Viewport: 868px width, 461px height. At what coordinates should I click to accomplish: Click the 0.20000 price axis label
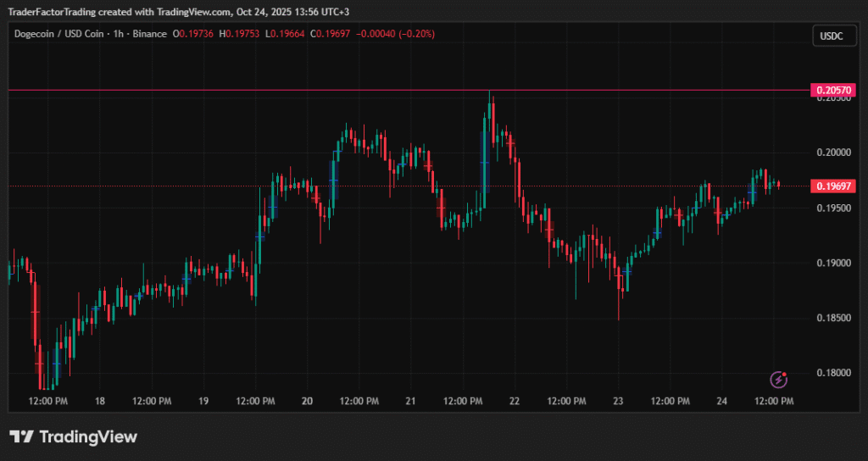832,153
